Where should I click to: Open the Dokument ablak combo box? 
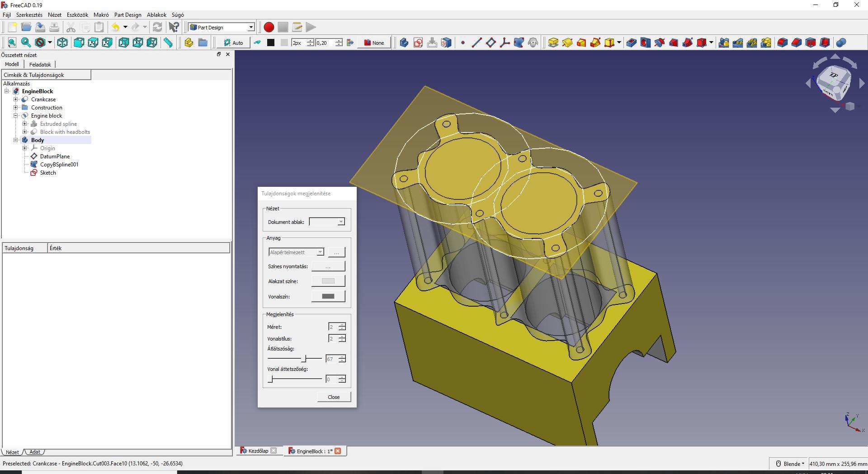tap(327, 222)
